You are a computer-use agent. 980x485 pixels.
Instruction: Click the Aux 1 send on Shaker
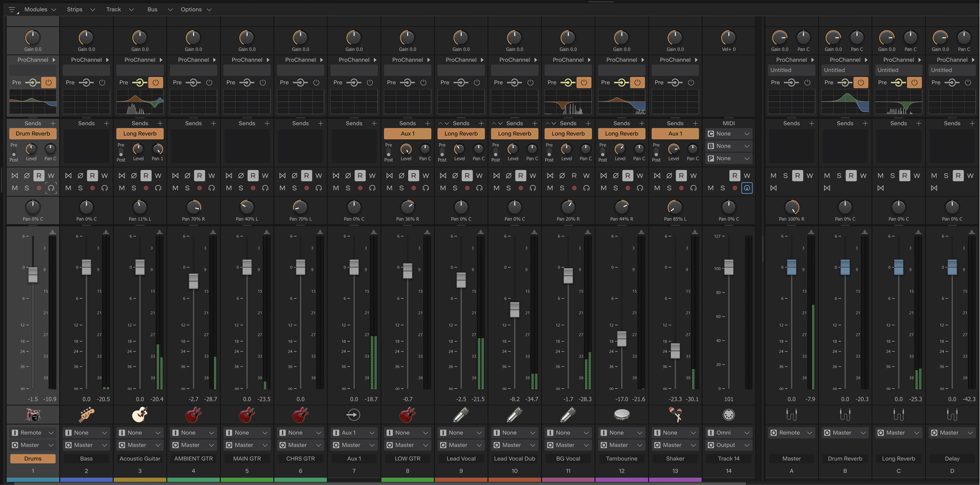pyautogui.click(x=675, y=134)
